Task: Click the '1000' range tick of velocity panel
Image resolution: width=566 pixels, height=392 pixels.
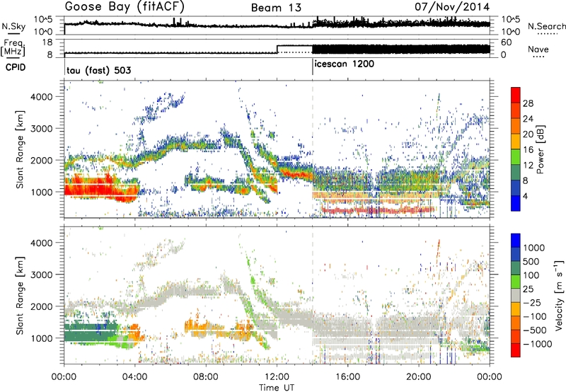Action: 41,338
